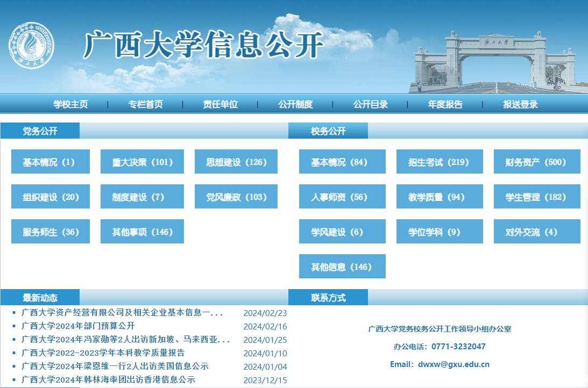Open the 广西大学2024年部门预算公开 news link
This screenshot has width=588, height=388.
pos(78,326)
